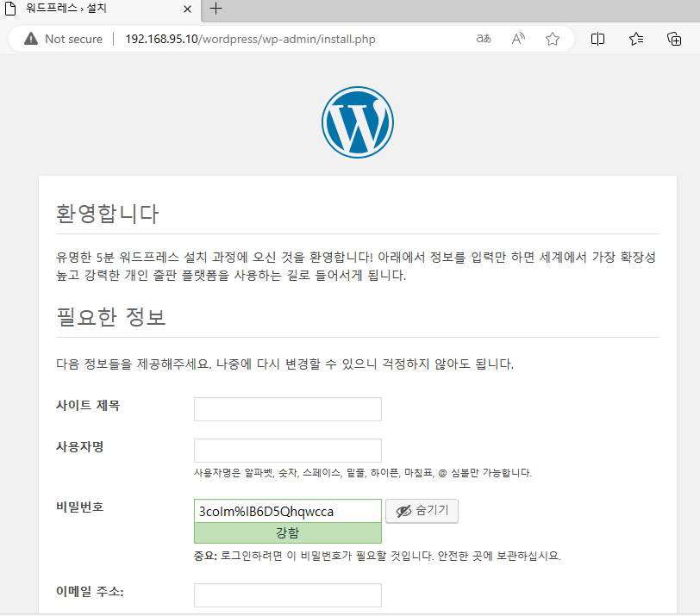Click the 이메일 주소: label

click(x=90, y=592)
